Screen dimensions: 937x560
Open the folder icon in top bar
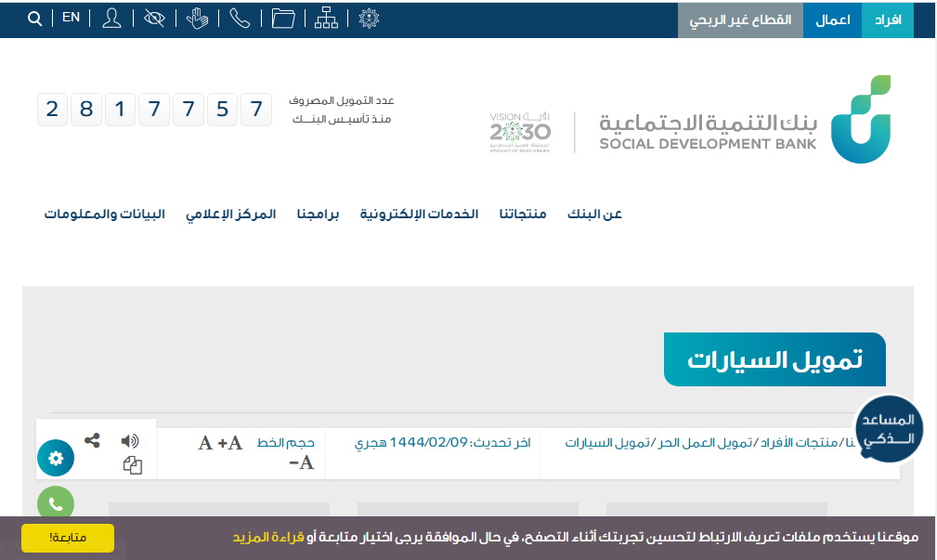(282, 19)
